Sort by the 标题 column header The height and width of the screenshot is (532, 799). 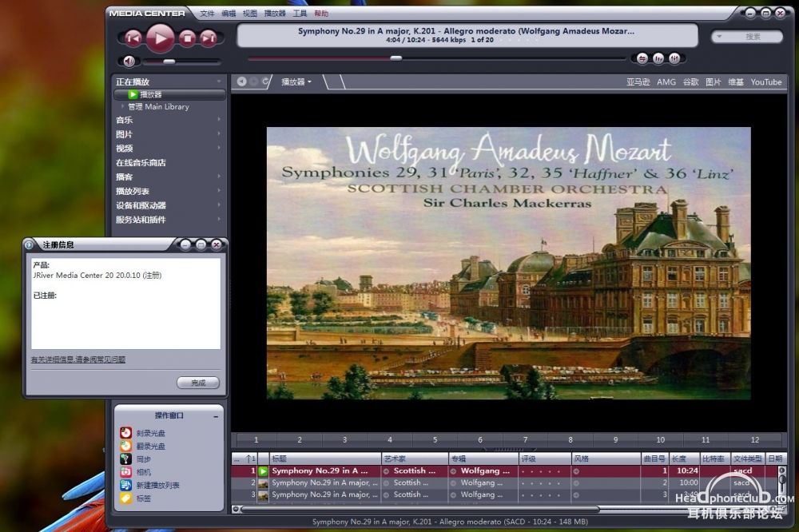point(325,459)
